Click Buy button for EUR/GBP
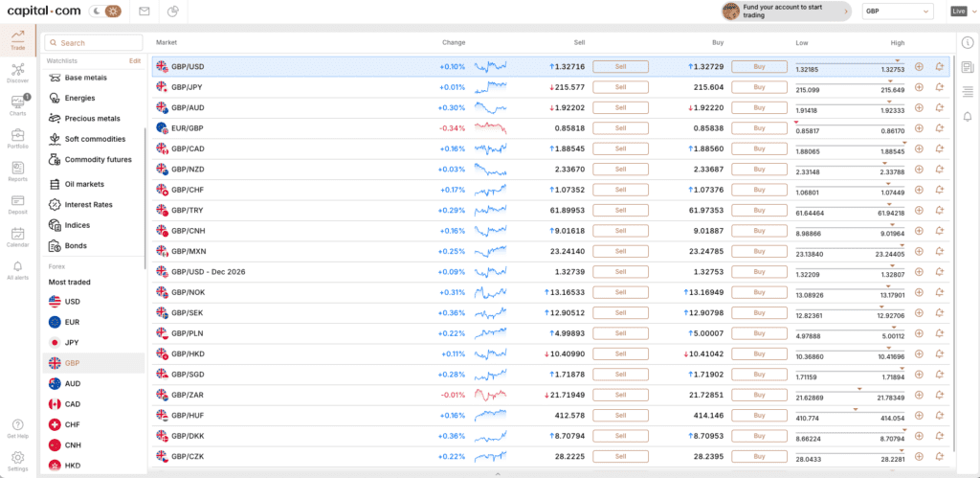 click(759, 128)
